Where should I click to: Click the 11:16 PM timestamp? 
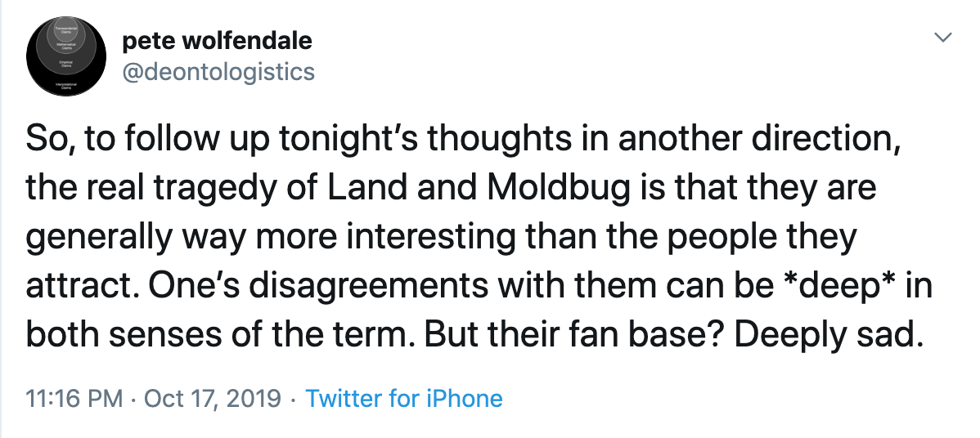[74, 399]
